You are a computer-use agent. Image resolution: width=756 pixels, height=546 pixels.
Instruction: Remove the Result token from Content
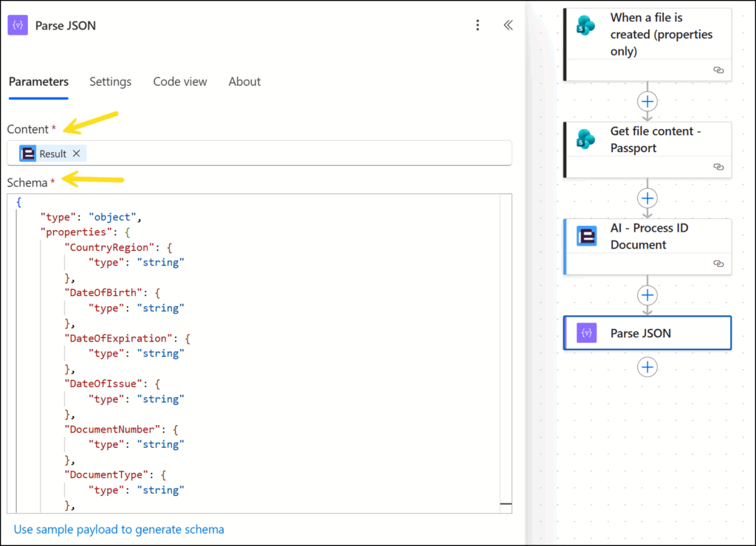(76, 153)
